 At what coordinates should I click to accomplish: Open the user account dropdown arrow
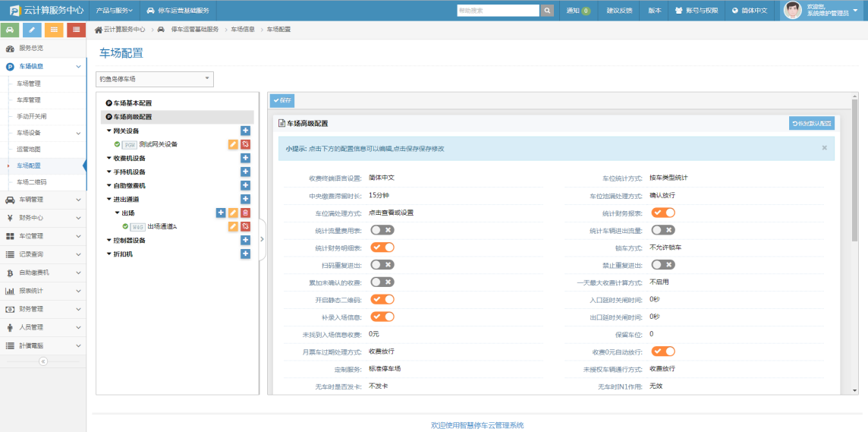(x=855, y=10)
